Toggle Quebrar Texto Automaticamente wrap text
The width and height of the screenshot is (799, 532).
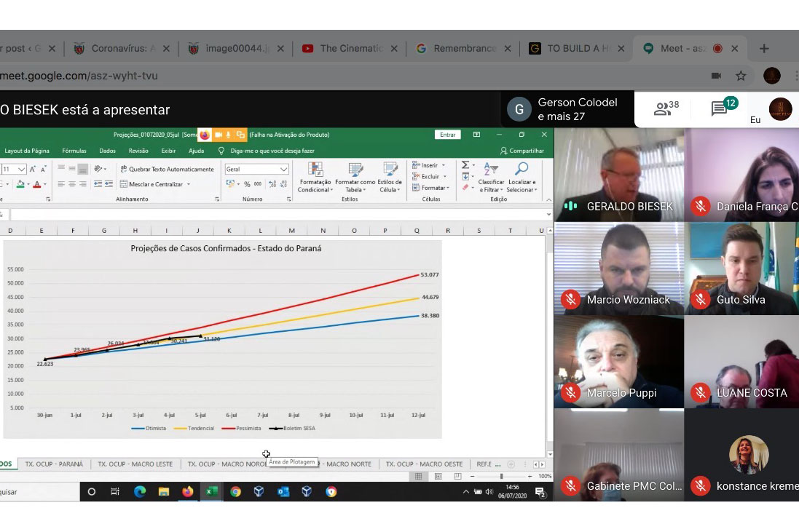pos(167,169)
